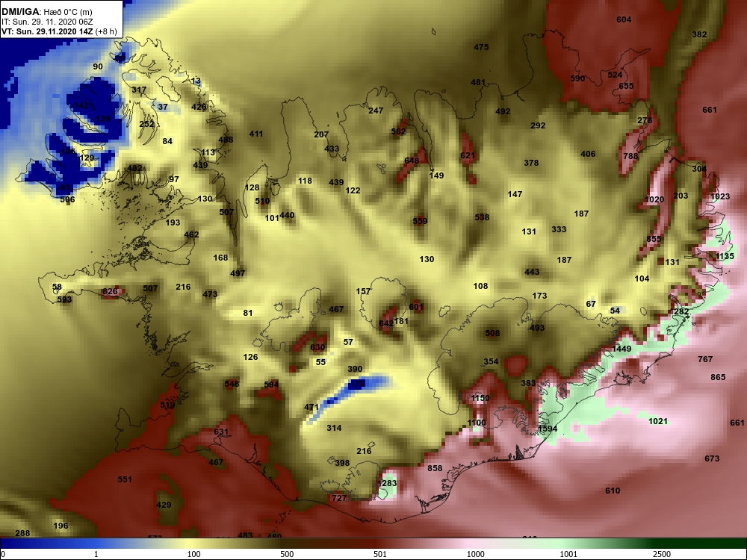Click the map value 642
Image resolution: width=747 pixels, height=560 pixels.
386,324
